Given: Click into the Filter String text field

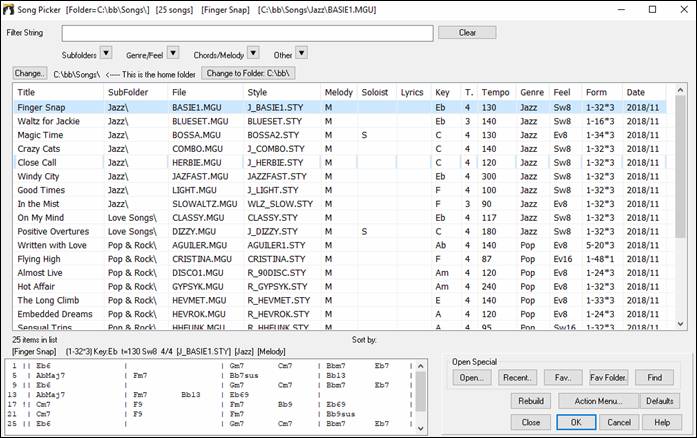Looking at the screenshot, I should [x=247, y=33].
